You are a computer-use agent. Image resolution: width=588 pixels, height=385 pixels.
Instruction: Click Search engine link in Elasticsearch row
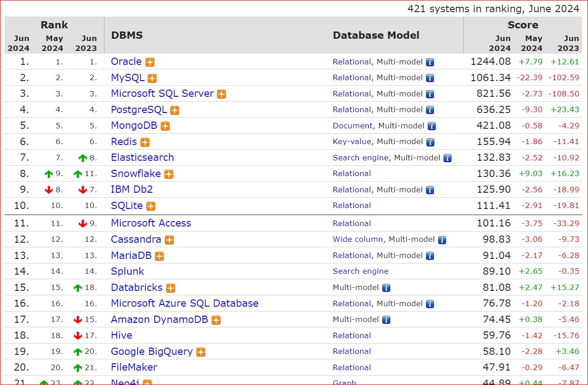point(361,158)
